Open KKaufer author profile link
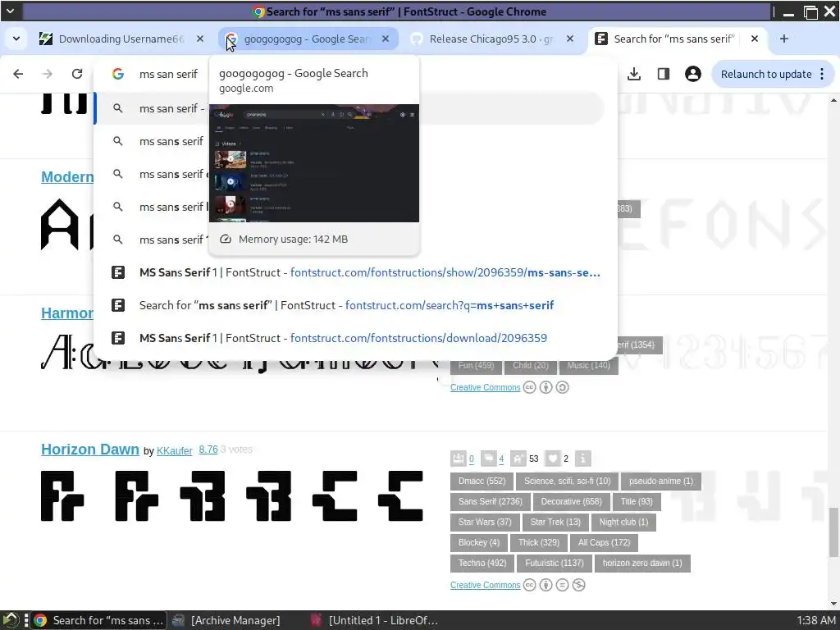 click(x=174, y=451)
